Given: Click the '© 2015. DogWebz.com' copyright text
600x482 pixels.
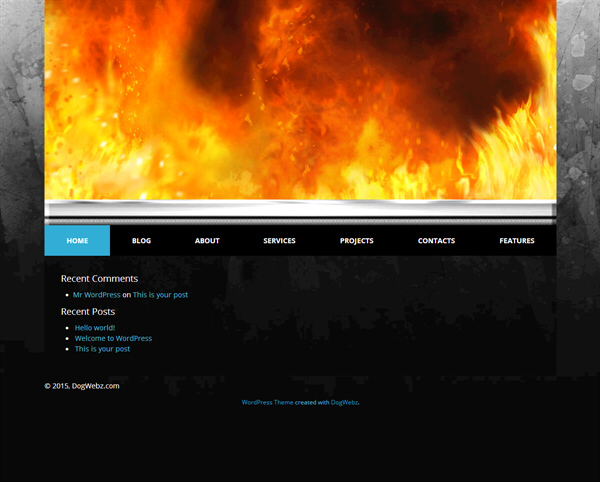Looking at the screenshot, I should 82,386.
